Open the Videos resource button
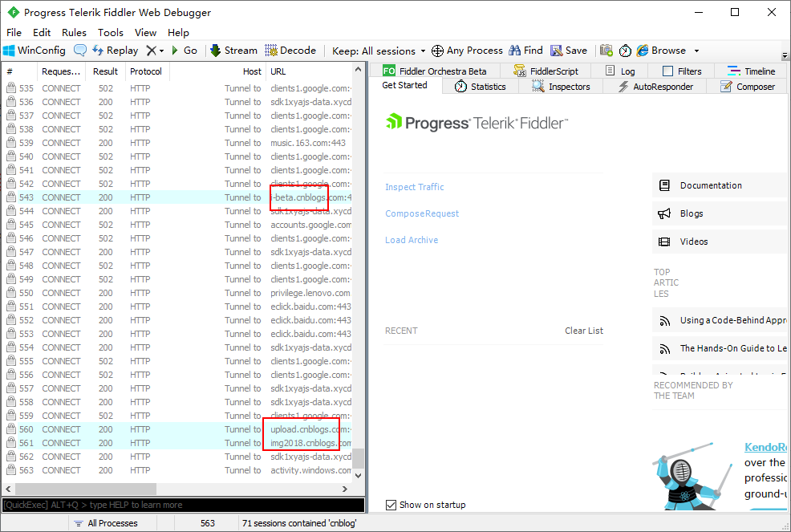 coord(720,242)
